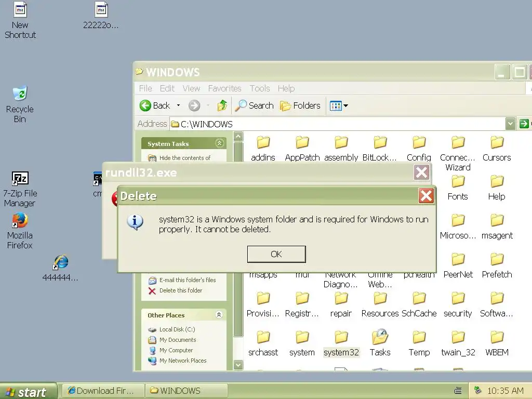The width and height of the screenshot is (532, 399).
Task: Open the Views dropdown button
Action: (339, 105)
